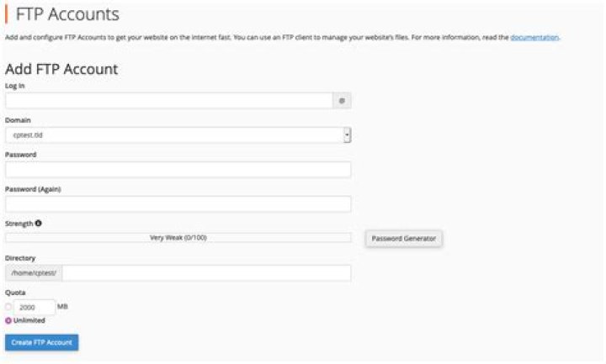
Task: Click the quota MB number field
Action: pos(35,308)
